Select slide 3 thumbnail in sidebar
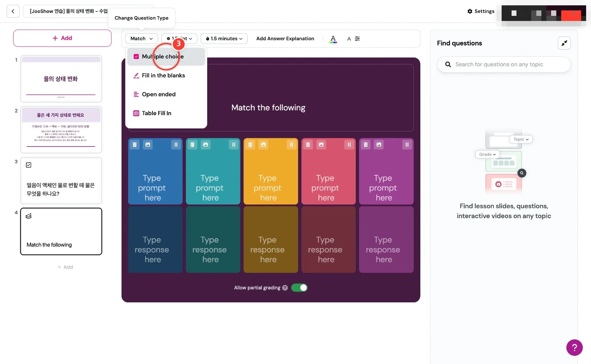The image size is (591, 364). pos(61,181)
